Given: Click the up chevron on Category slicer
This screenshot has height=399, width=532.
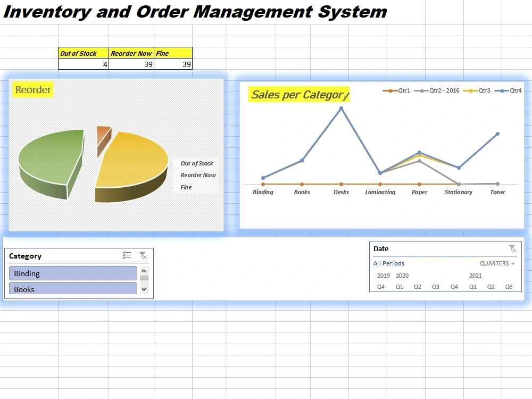Looking at the screenshot, I should pos(144,271).
